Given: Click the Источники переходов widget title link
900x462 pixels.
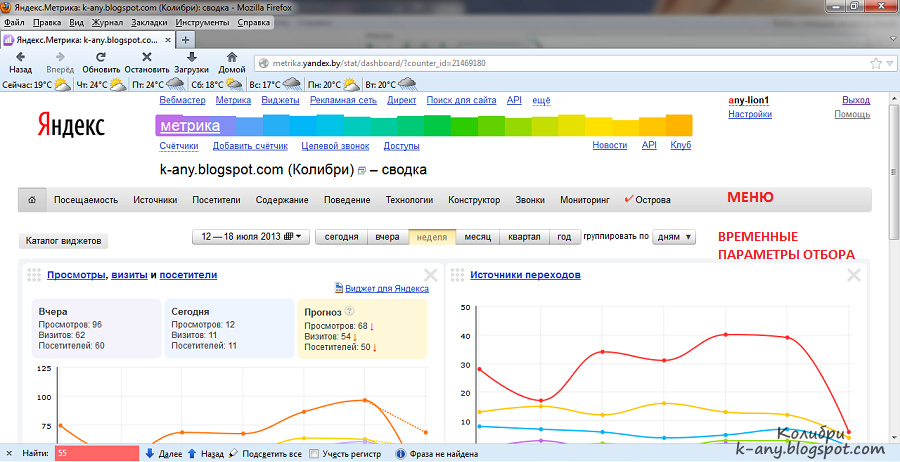Looking at the screenshot, I should pos(525,274).
